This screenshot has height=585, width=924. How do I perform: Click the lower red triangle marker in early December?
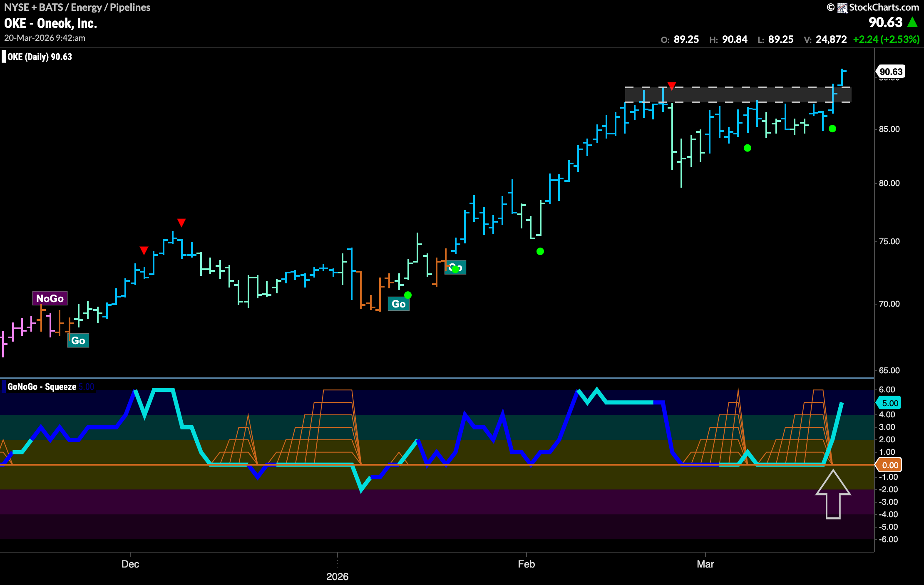[144, 250]
